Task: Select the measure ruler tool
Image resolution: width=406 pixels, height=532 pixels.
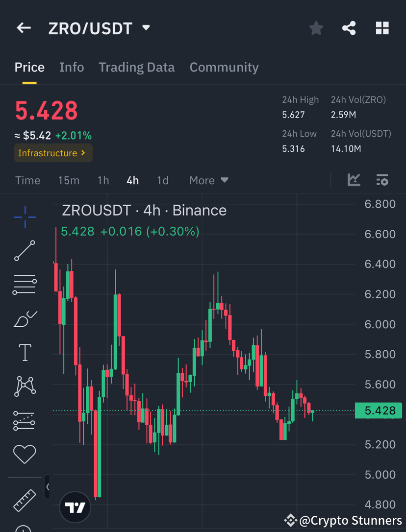Action: tap(25, 500)
